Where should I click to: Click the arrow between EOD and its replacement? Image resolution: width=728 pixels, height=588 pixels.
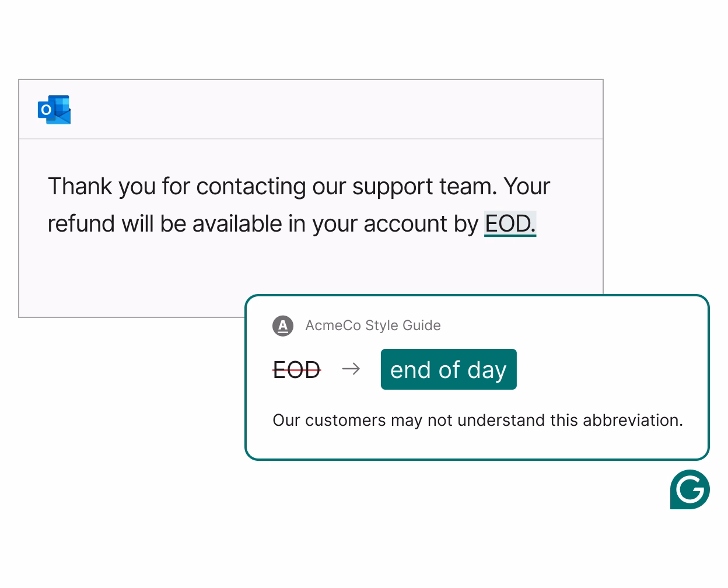point(351,369)
